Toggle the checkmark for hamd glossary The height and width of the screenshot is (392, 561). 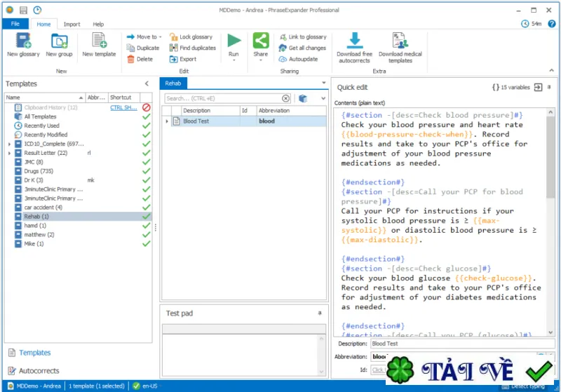[x=146, y=226]
